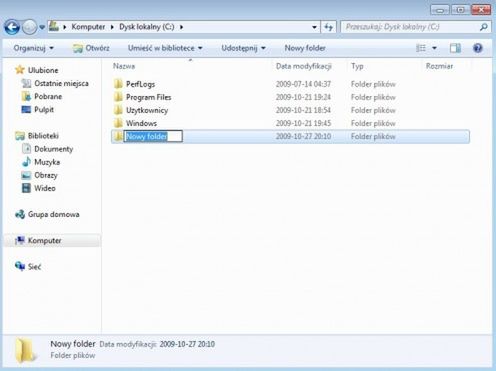Viewport: 496px width, 371px height.
Task: Change view with the view icon
Action: point(421,48)
